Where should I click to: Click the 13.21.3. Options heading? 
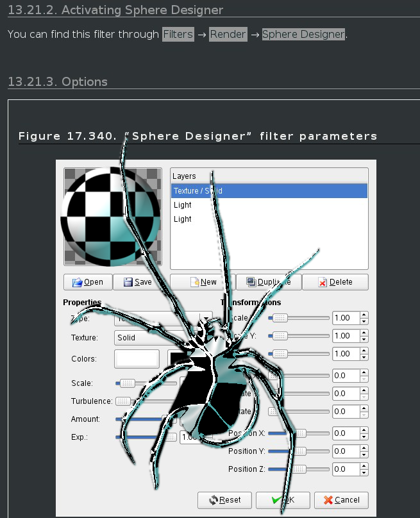(x=58, y=81)
